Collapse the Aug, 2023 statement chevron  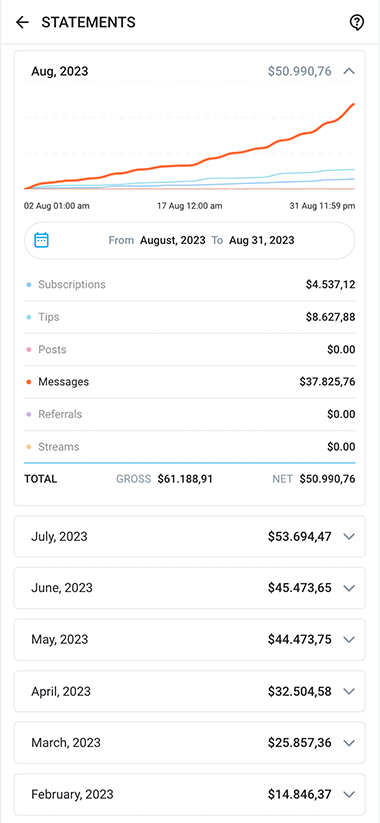(x=349, y=71)
